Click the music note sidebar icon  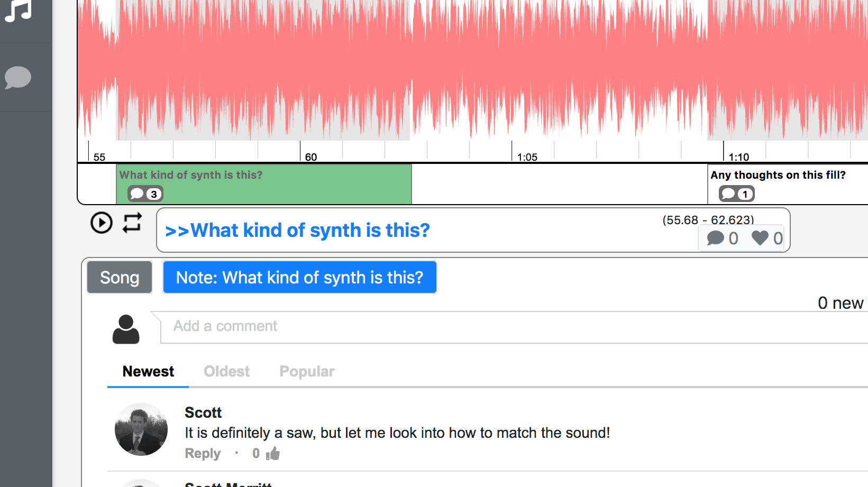(18, 11)
